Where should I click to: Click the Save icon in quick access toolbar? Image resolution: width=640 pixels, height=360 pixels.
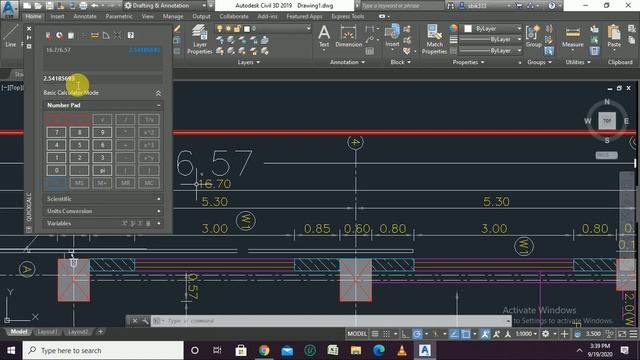49,6
